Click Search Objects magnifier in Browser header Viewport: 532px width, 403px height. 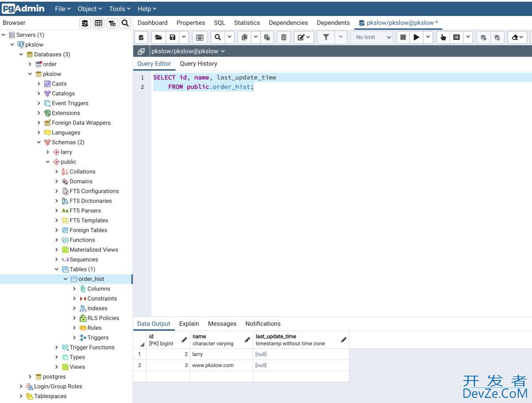click(x=125, y=23)
